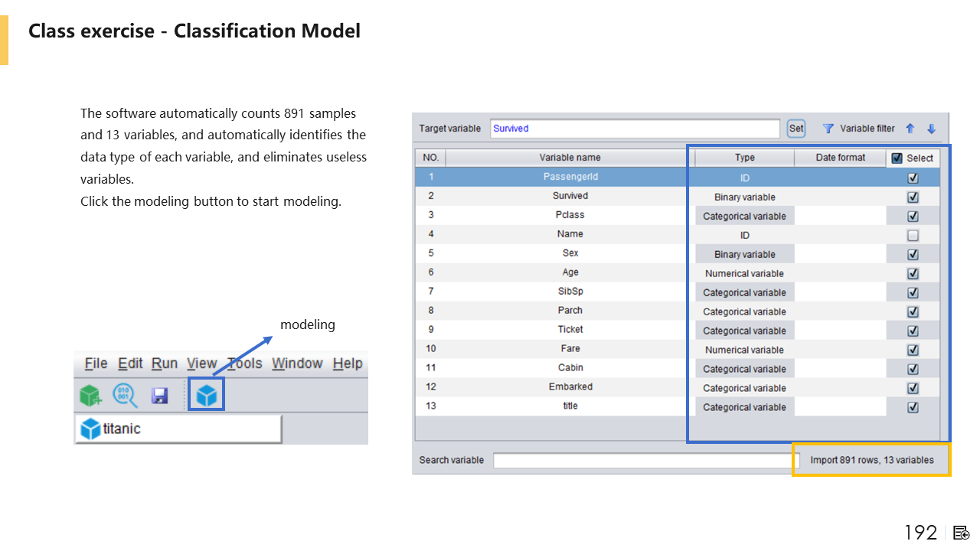
Task: Open the Type cell for Fare
Action: (x=744, y=350)
